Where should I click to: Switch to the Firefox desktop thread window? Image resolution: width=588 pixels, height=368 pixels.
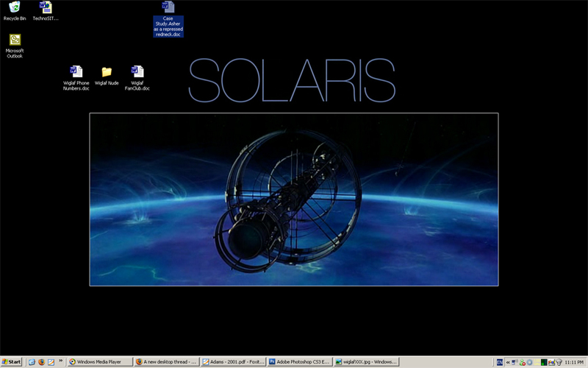pyautogui.click(x=166, y=362)
